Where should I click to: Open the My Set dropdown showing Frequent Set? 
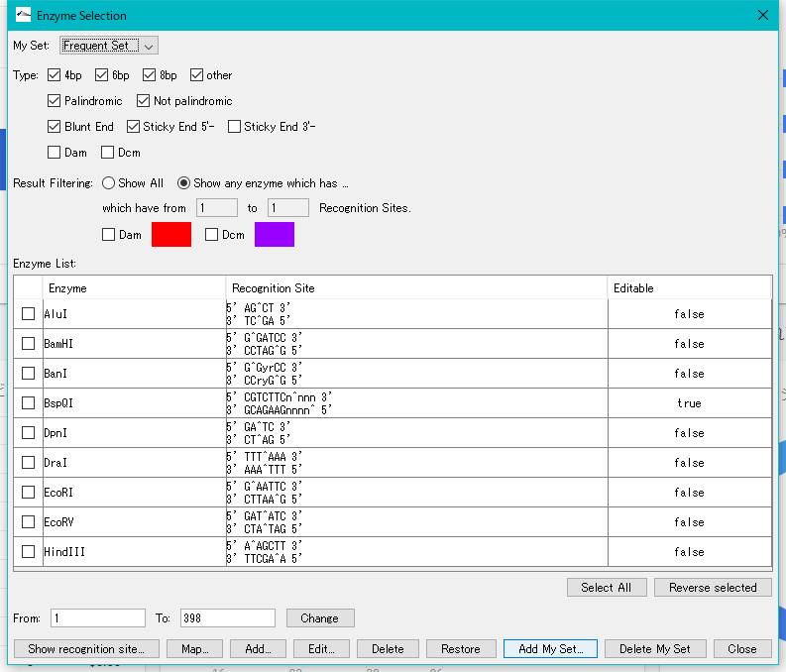click(109, 46)
